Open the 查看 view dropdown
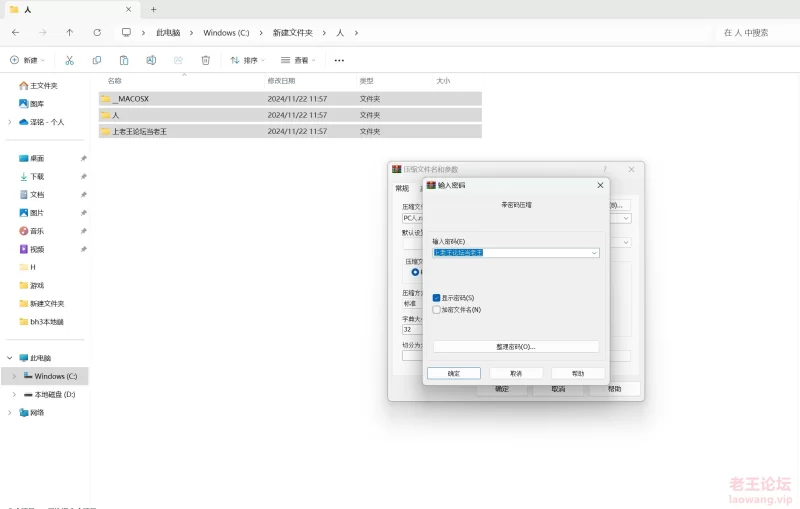 [298, 60]
